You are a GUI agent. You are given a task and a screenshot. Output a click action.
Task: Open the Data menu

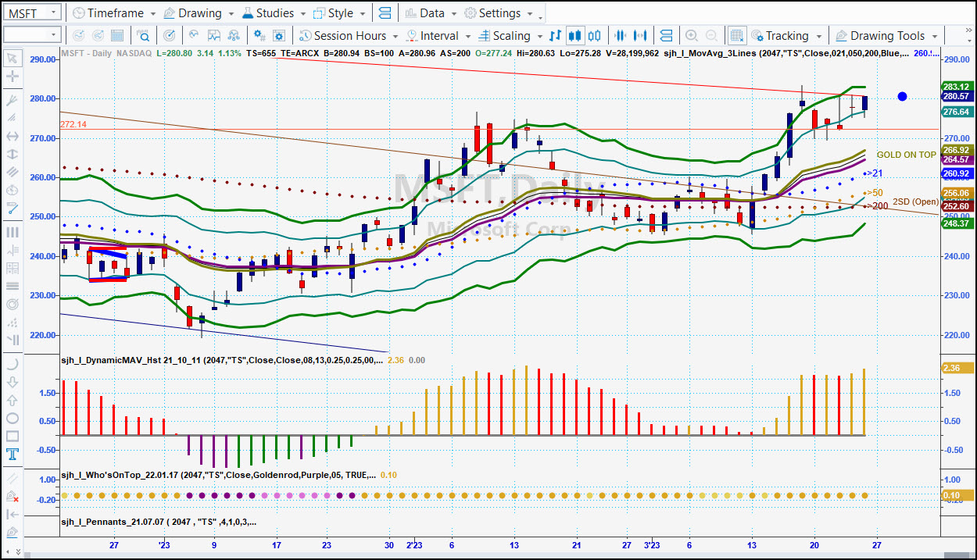click(431, 13)
